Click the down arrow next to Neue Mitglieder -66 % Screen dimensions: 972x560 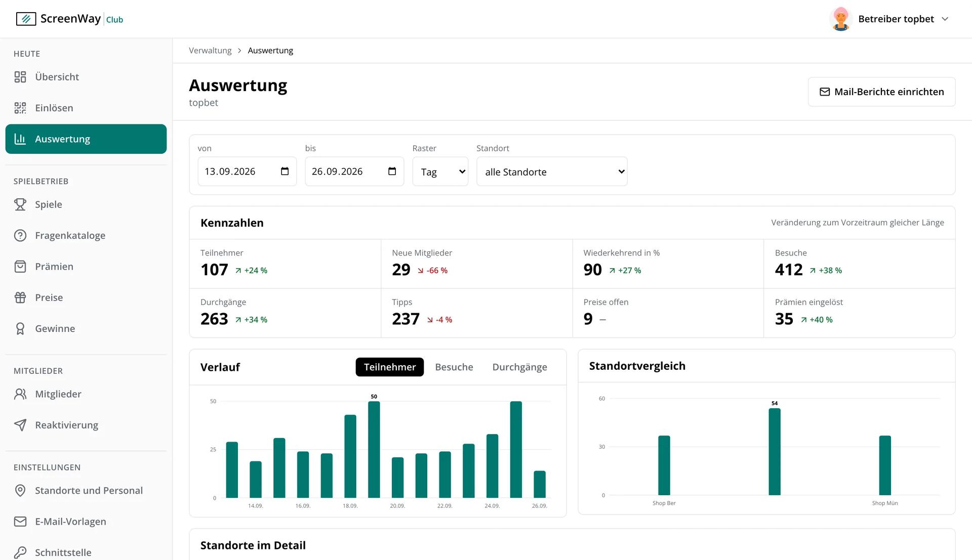[x=421, y=271]
